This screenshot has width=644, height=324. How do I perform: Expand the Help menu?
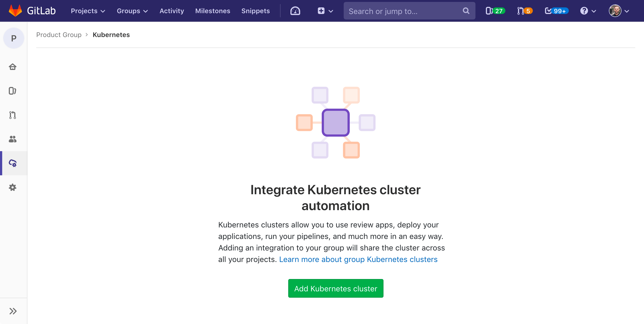pos(587,11)
